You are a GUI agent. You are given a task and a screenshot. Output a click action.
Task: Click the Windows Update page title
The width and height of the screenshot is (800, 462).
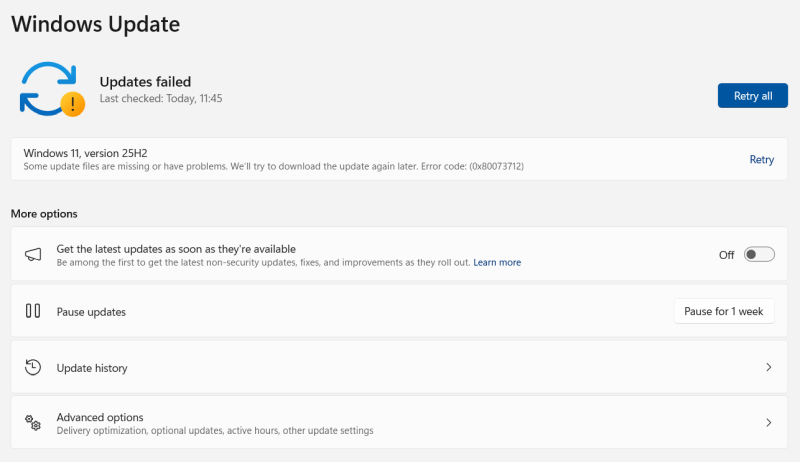[95, 24]
